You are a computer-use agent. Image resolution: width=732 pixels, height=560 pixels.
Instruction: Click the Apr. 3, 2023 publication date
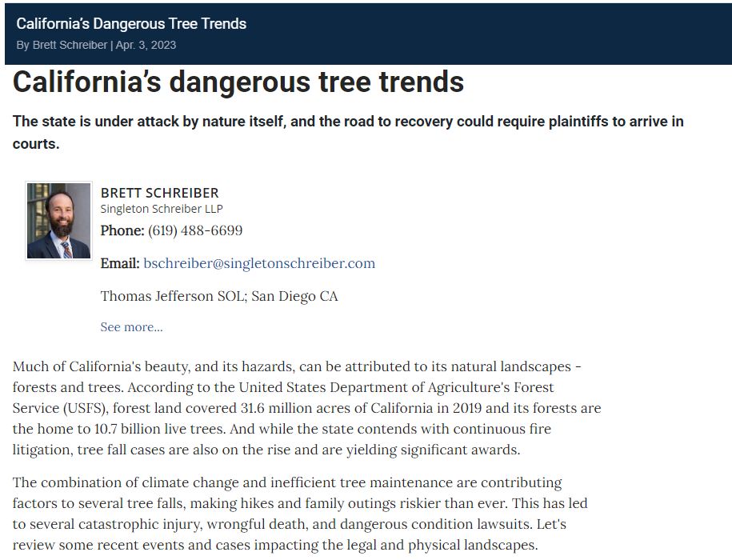tap(146, 45)
